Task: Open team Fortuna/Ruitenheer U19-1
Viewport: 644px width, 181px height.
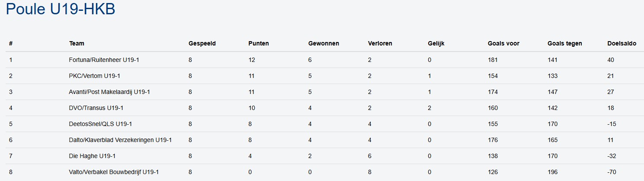Action: (104, 60)
